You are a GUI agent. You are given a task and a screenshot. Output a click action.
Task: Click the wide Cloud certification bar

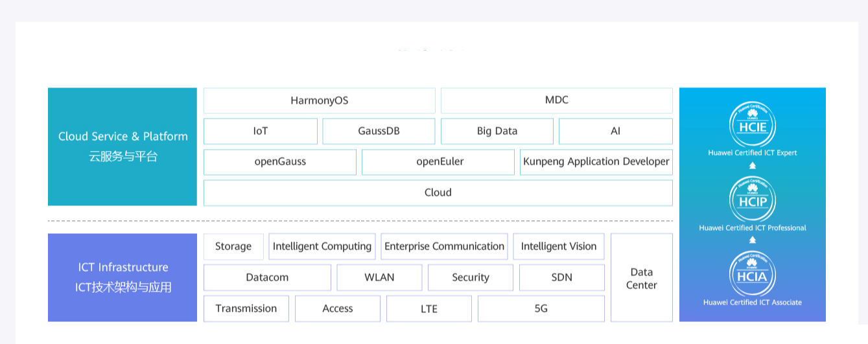(x=438, y=192)
